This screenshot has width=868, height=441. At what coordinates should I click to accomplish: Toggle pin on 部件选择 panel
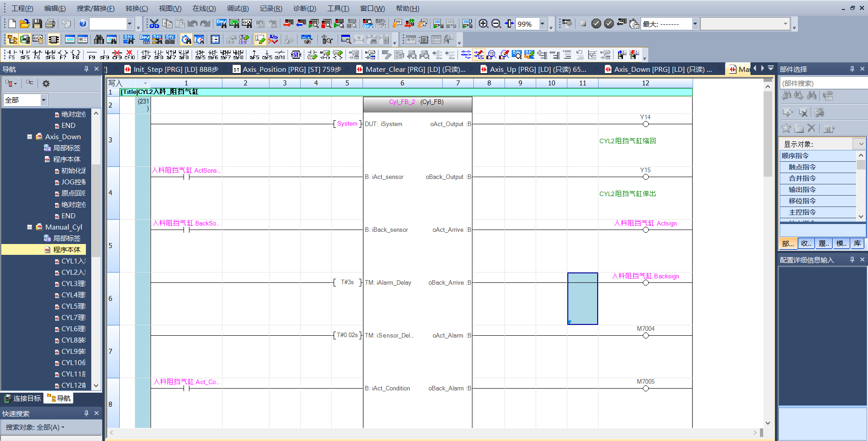pos(852,69)
